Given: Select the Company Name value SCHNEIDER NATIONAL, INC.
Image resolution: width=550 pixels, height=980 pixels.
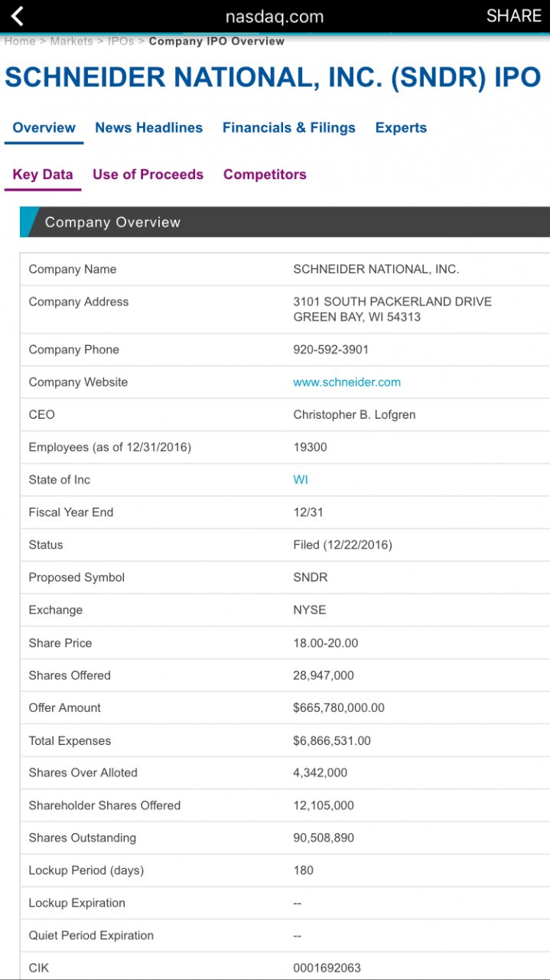Looking at the screenshot, I should click(376, 269).
